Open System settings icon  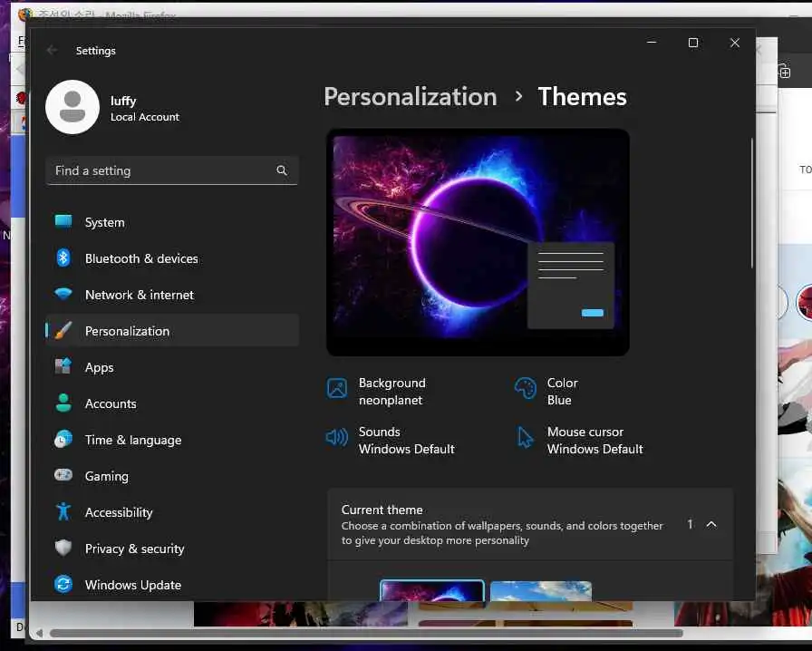63,222
